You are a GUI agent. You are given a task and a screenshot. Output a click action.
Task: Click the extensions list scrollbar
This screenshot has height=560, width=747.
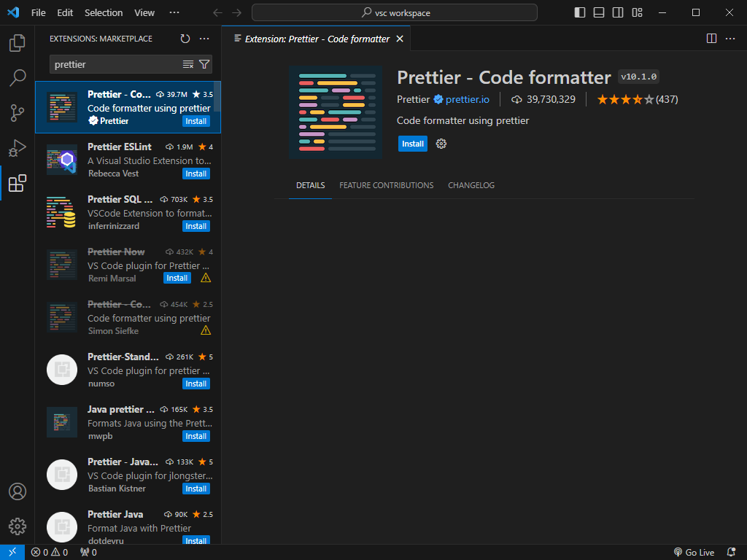coord(217,97)
